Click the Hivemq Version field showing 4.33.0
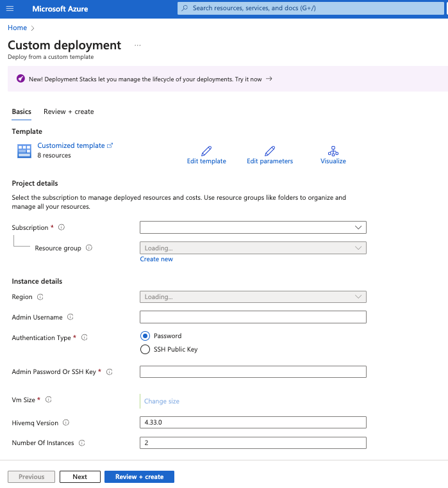Viewport: 448px width, 488px height. (x=253, y=422)
